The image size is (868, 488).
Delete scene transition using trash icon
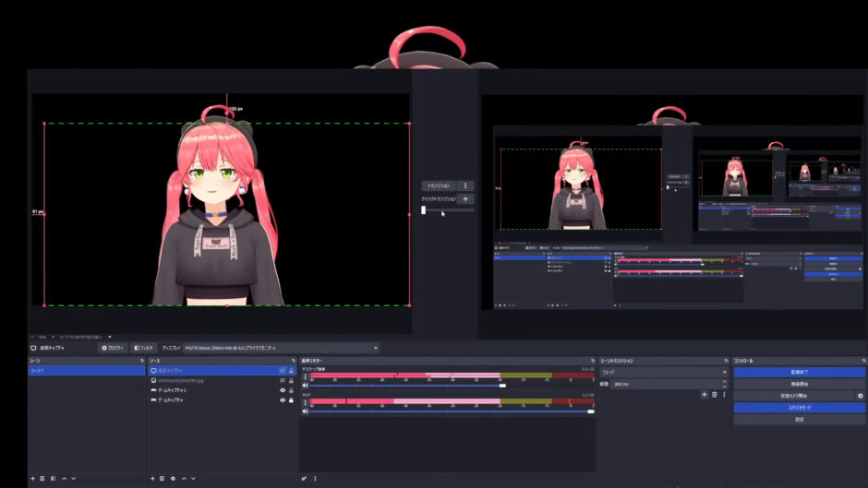coord(714,394)
